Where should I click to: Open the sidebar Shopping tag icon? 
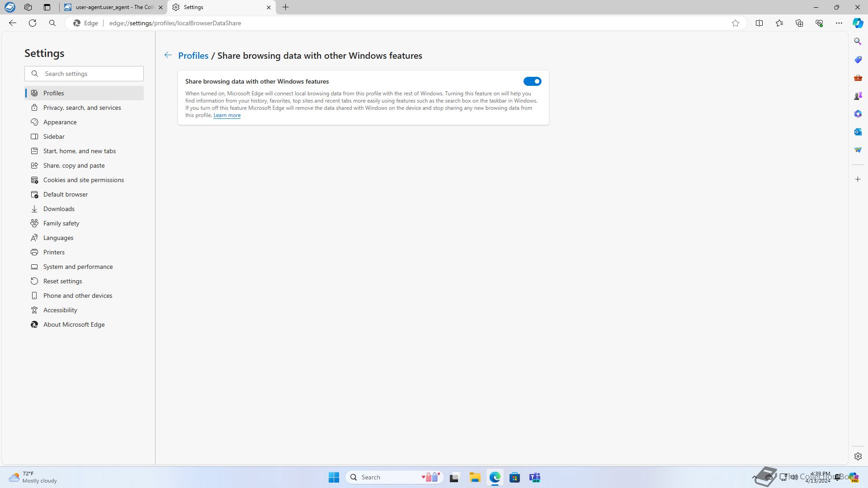point(858,60)
